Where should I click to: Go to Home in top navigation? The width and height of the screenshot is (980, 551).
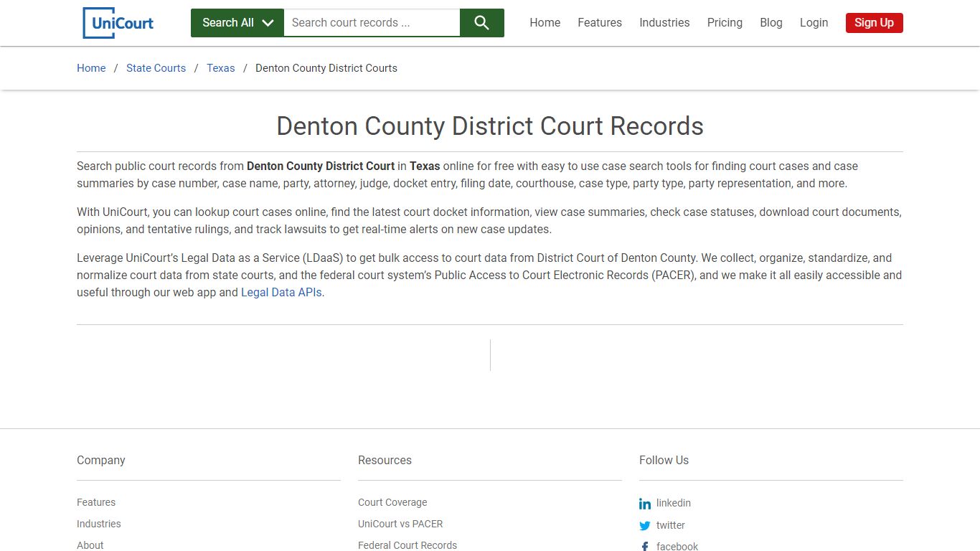[x=545, y=23]
